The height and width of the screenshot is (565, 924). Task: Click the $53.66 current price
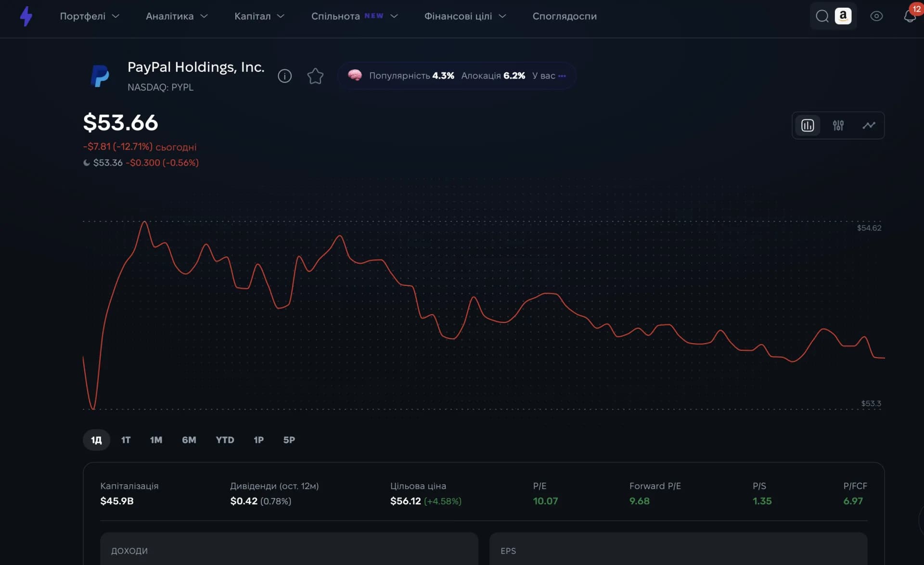coord(120,122)
